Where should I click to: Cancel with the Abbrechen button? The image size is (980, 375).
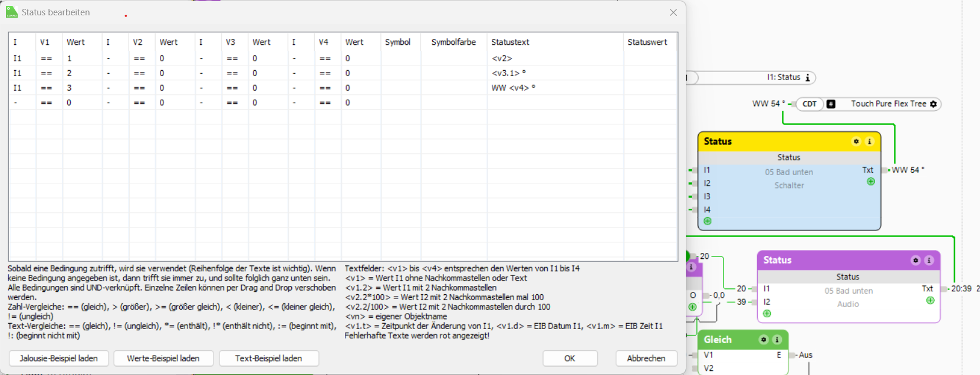click(x=646, y=358)
